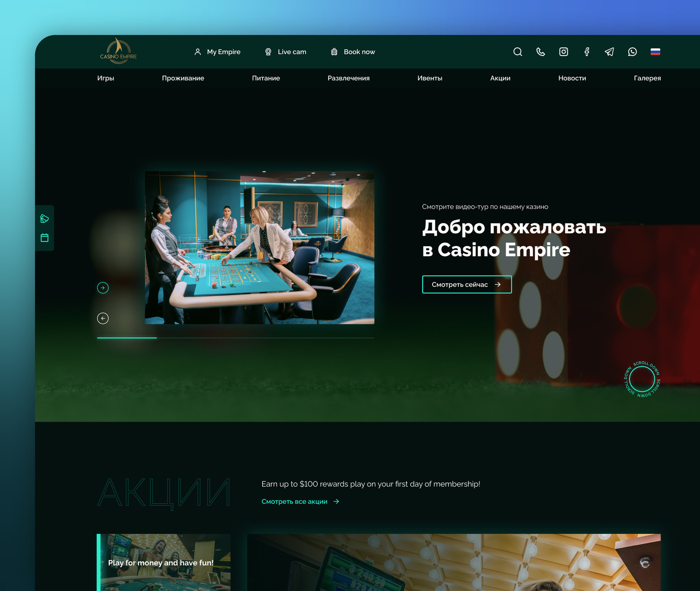
Task: Open the Instagram icon
Action: point(563,52)
